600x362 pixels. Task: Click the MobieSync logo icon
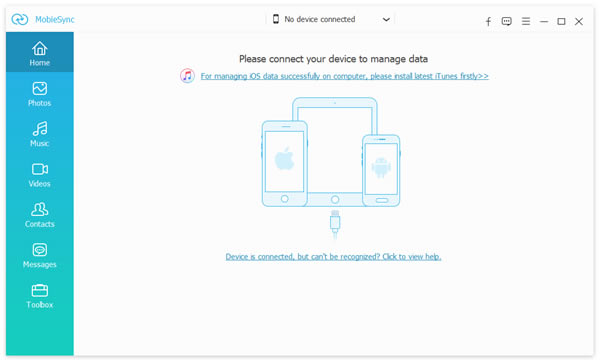point(20,19)
